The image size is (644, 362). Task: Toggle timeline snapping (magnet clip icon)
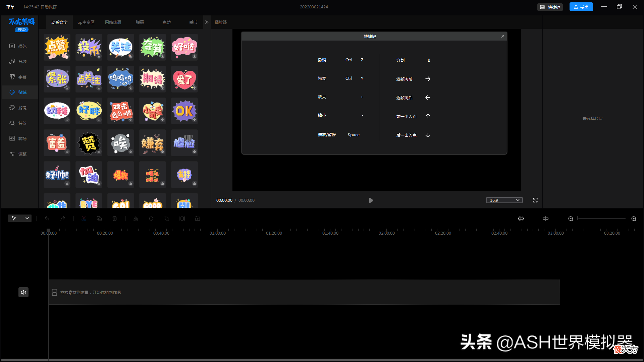[x=521, y=219]
